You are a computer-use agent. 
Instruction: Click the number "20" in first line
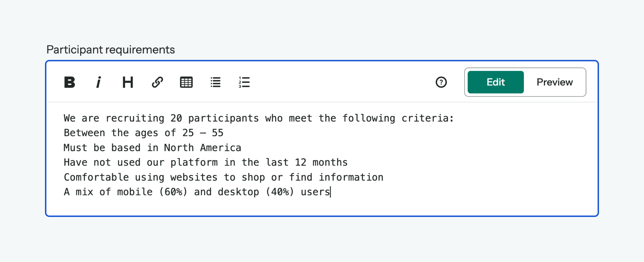click(x=176, y=118)
